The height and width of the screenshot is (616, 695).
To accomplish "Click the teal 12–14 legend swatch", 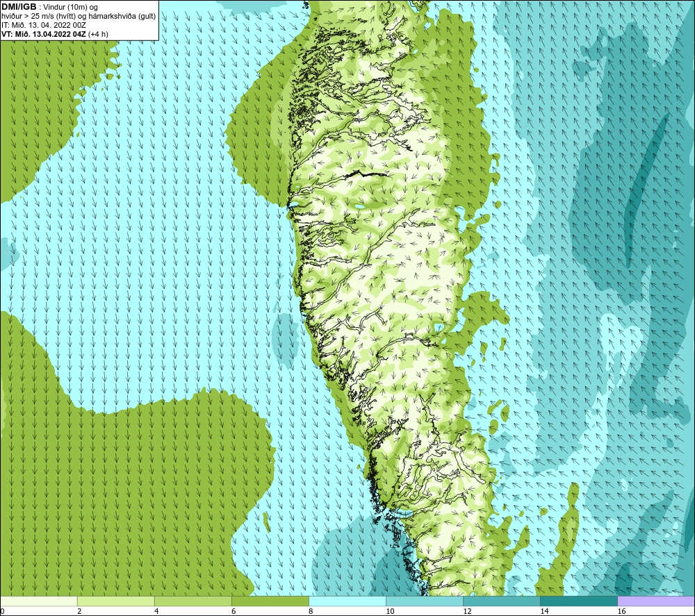I will click(501, 601).
